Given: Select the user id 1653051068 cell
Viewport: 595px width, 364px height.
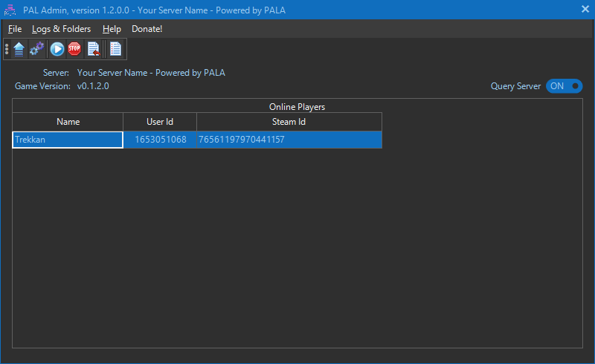Looking at the screenshot, I should 160,140.
